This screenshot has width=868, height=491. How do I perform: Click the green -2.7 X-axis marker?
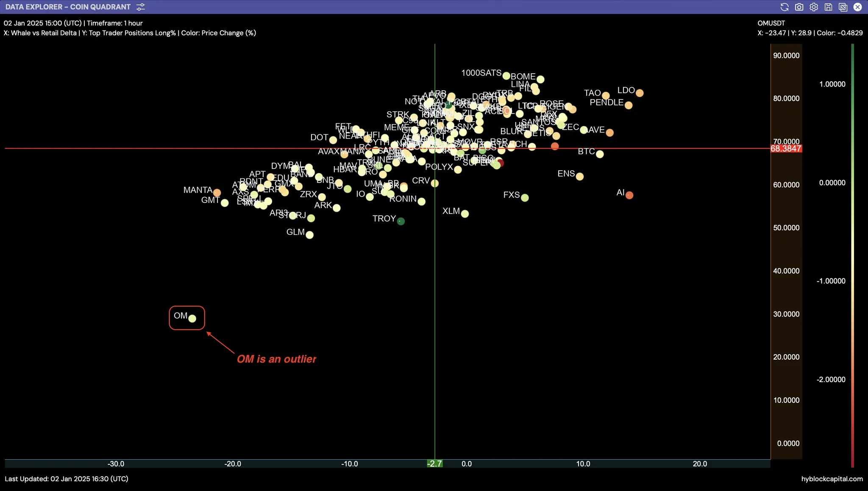click(x=434, y=463)
